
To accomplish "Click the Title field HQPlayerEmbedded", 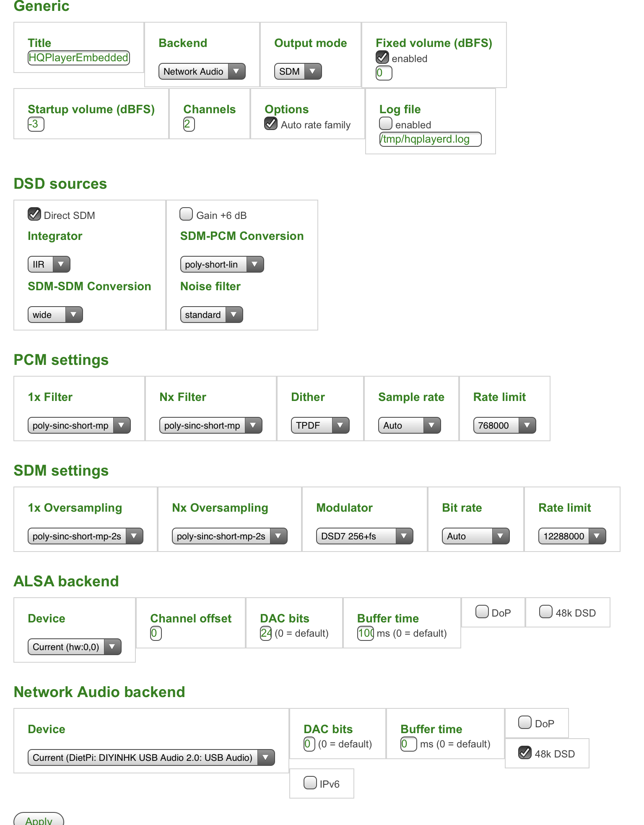I will (79, 58).
